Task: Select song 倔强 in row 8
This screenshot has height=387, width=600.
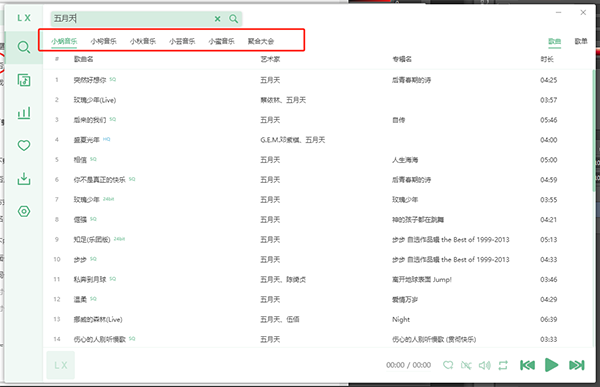Action: point(80,219)
